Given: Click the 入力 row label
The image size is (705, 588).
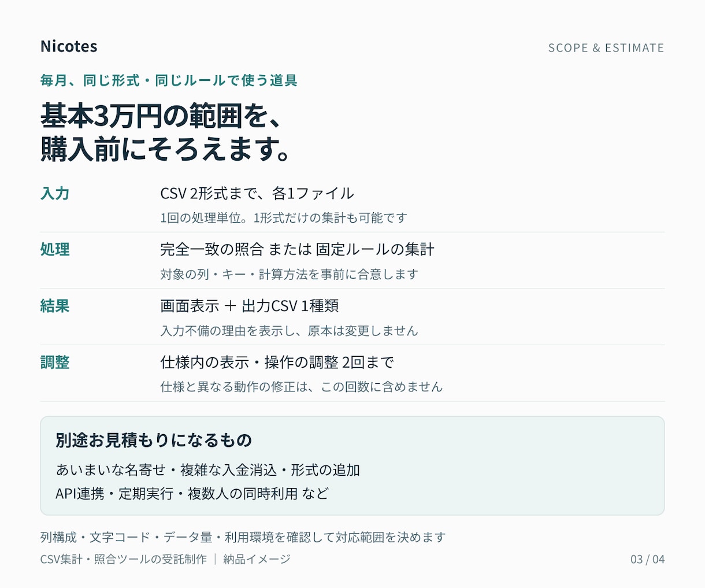Looking at the screenshot, I should [x=55, y=193].
